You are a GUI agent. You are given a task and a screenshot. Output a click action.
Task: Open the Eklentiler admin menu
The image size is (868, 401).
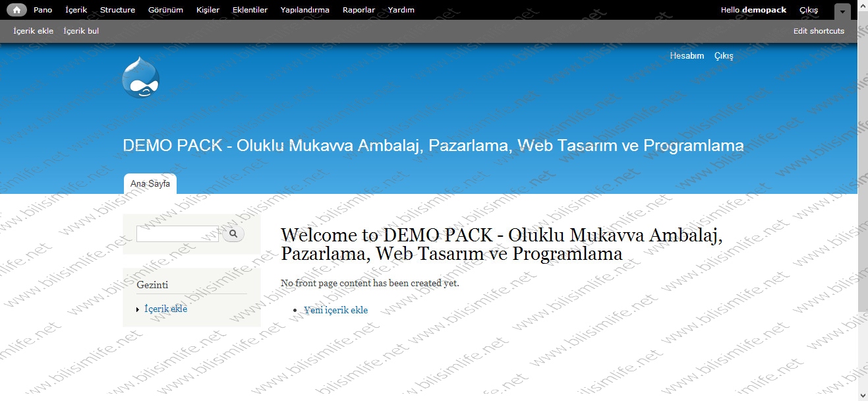pos(250,10)
